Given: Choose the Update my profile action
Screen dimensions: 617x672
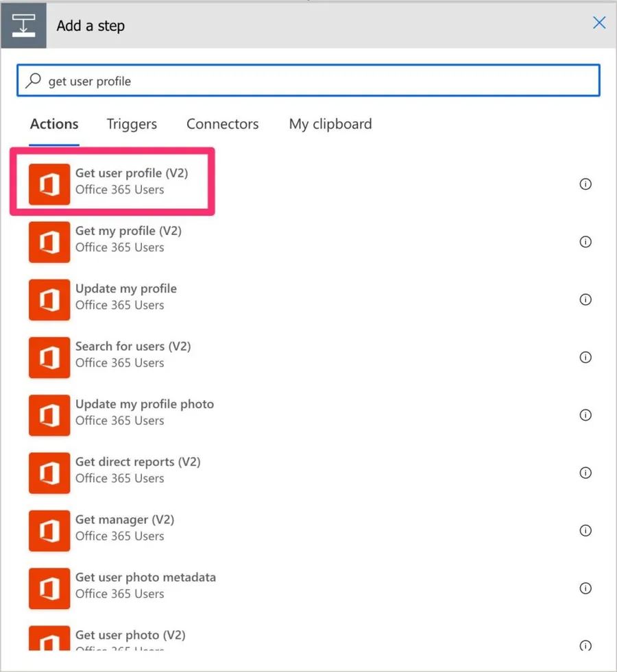Looking at the screenshot, I should click(126, 289).
